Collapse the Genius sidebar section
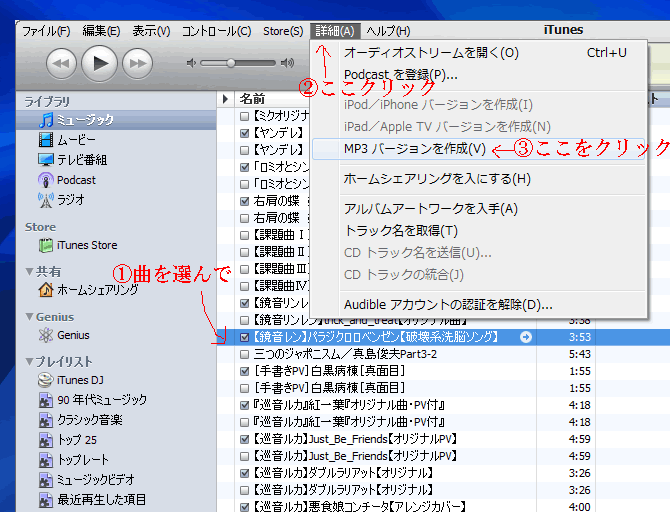670x512 pixels. pos(30,317)
